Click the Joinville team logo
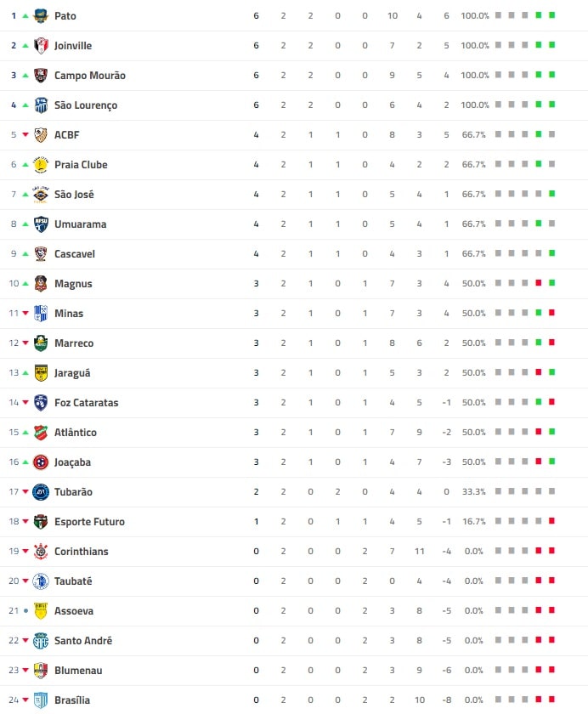Viewport: 588px width, 714px height. tap(41, 46)
